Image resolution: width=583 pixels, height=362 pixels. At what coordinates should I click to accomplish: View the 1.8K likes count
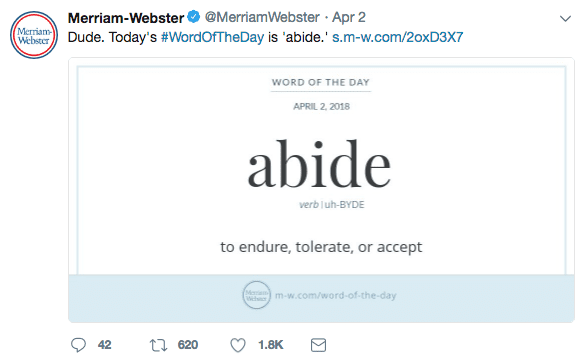tap(271, 345)
